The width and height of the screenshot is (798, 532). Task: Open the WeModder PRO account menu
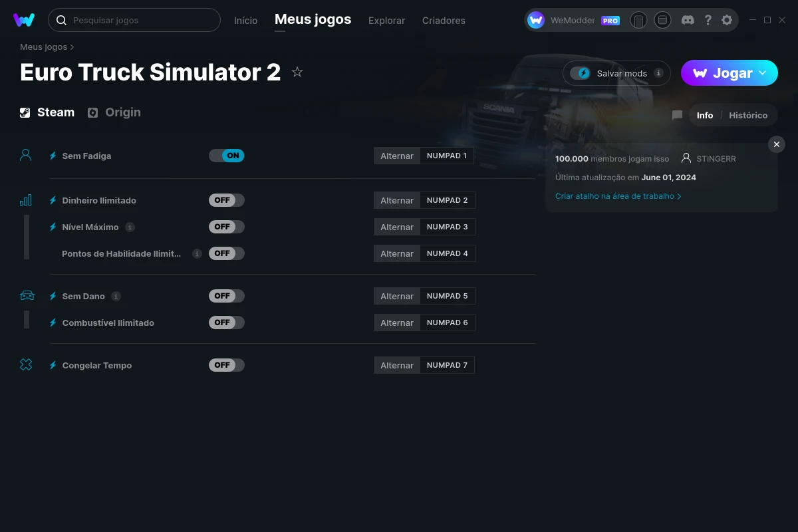tap(573, 20)
